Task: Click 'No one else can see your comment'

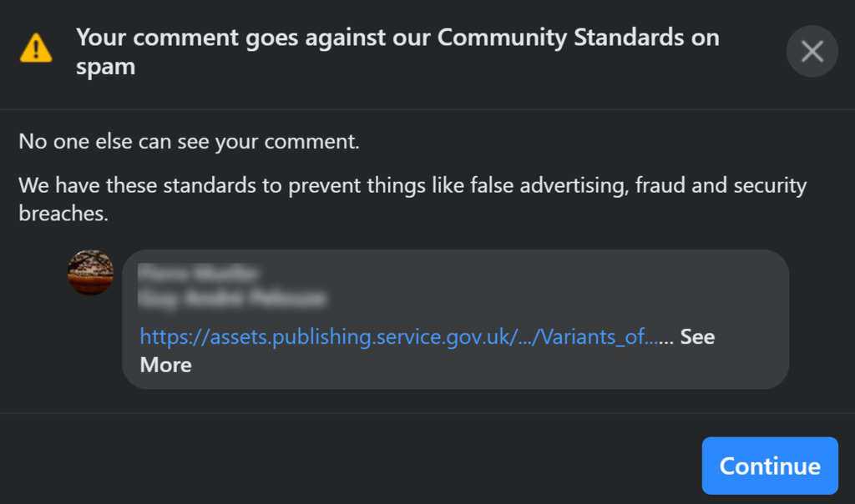Action: (189, 141)
